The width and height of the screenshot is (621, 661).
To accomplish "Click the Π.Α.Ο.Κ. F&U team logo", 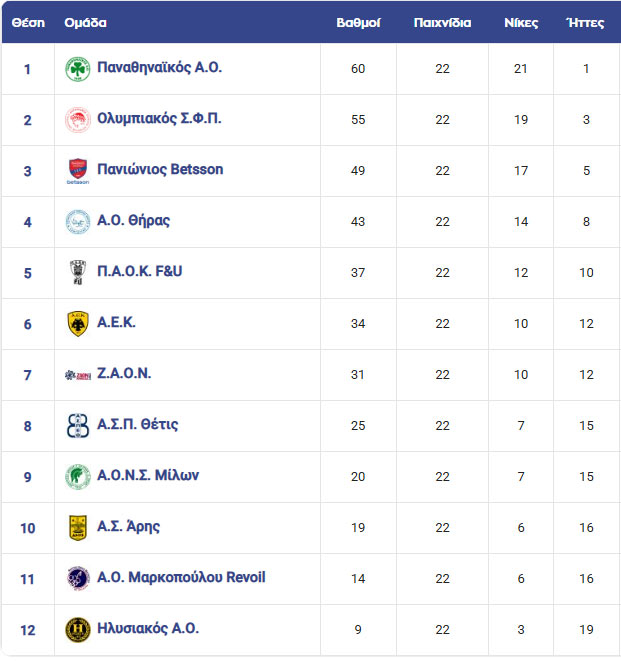I will [x=78, y=273].
